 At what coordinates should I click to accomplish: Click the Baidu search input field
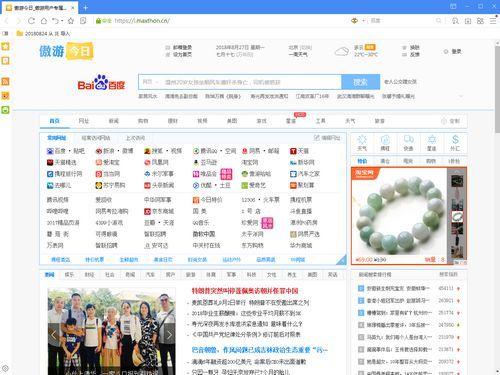point(251,82)
